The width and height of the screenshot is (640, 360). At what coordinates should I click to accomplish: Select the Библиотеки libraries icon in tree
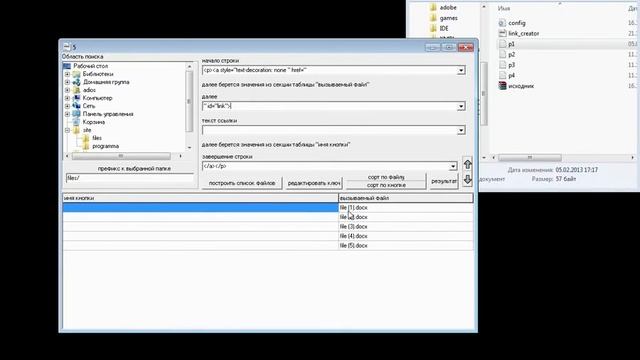(x=76, y=74)
